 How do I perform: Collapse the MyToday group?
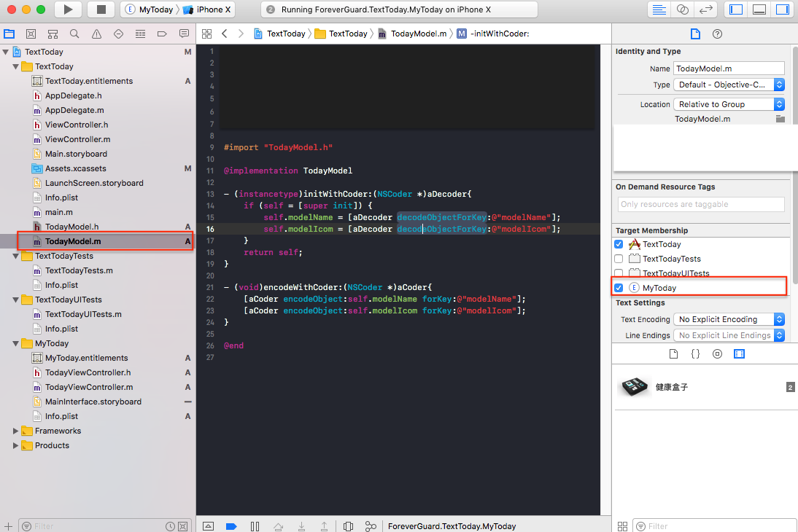15,344
